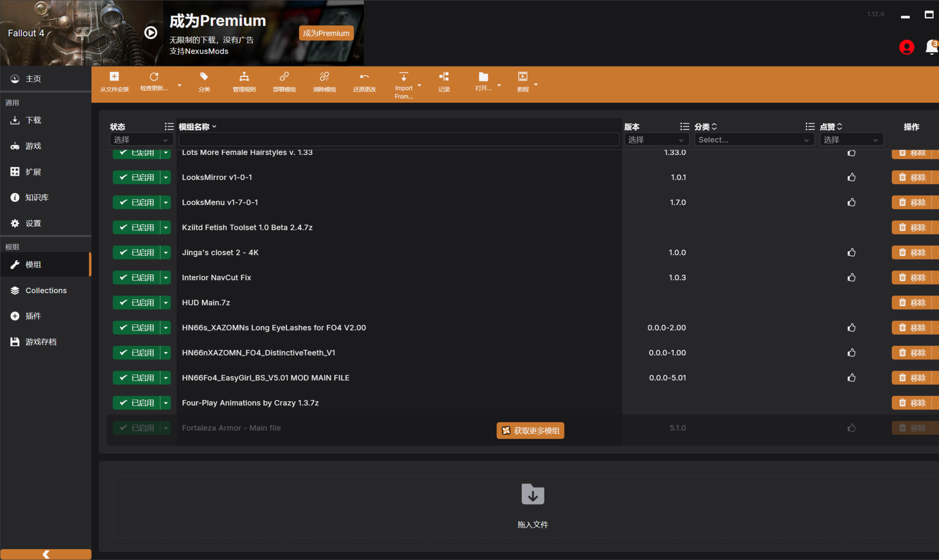The width and height of the screenshot is (939, 560).
Task: Open the History timeline icon
Action: (444, 76)
